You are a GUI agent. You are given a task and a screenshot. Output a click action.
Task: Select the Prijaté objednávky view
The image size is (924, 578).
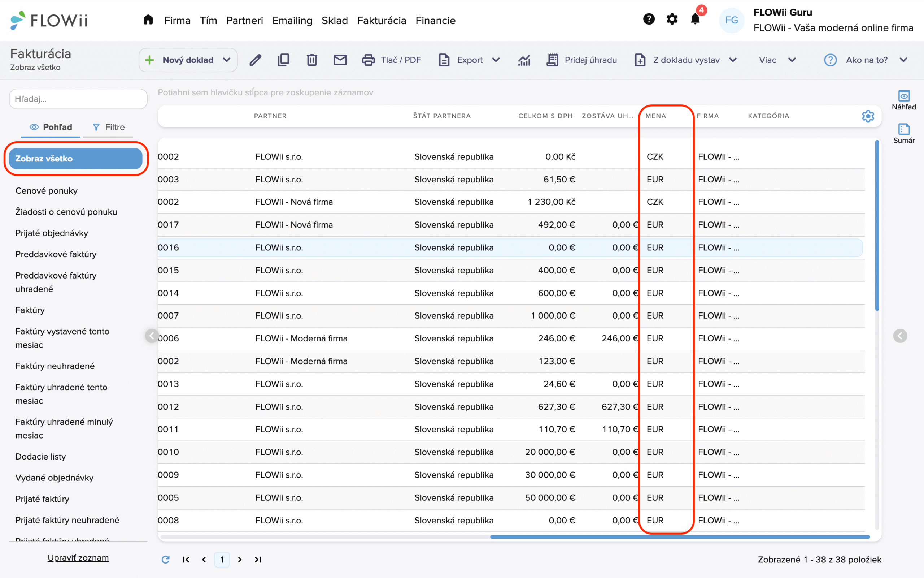(52, 233)
